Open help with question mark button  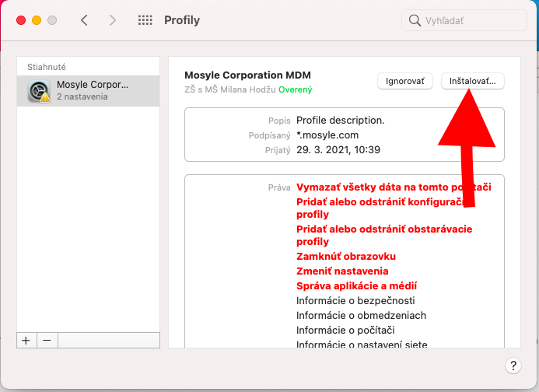pos(513,365)
